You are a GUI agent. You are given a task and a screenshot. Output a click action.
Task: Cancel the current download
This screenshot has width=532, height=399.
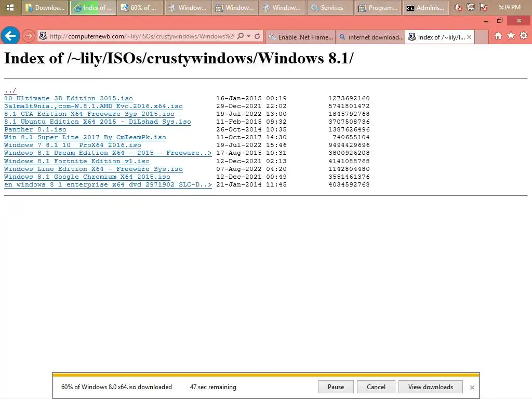click(376, 387)
